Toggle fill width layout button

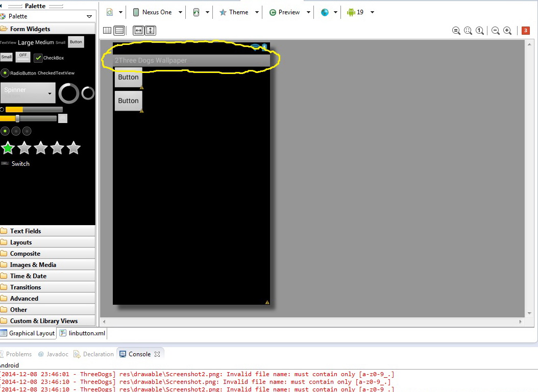coord(138,31)
